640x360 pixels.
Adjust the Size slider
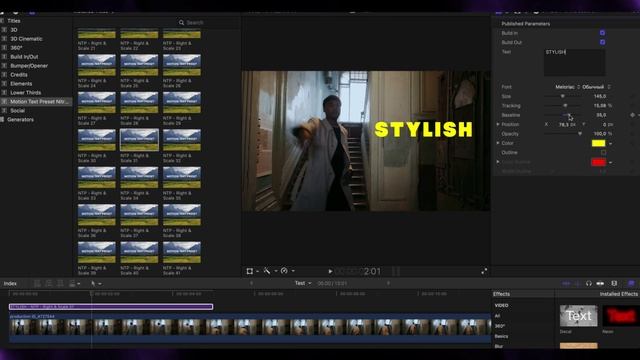click(x=562, y=96)
